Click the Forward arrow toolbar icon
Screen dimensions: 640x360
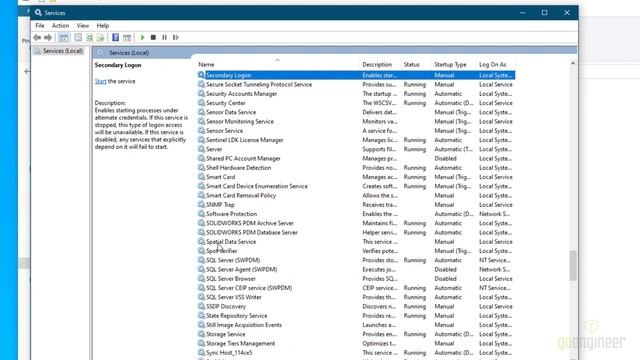coord(48,38)
